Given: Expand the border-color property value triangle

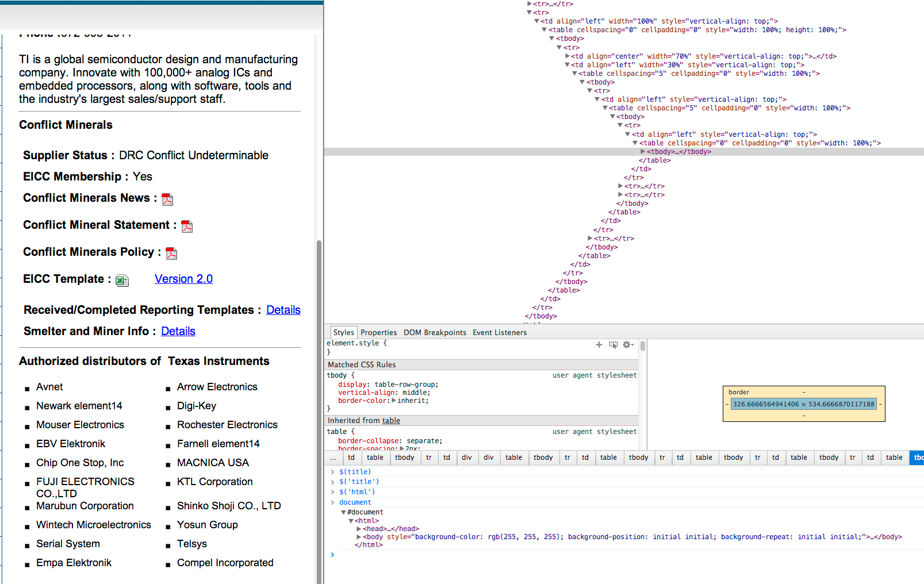Looking at the screenshot, I should click(x=394, y=401).
